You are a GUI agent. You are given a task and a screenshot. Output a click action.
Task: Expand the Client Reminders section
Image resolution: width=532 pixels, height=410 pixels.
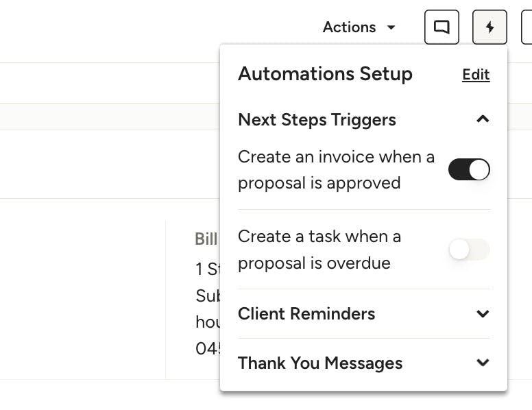(364, 313)
